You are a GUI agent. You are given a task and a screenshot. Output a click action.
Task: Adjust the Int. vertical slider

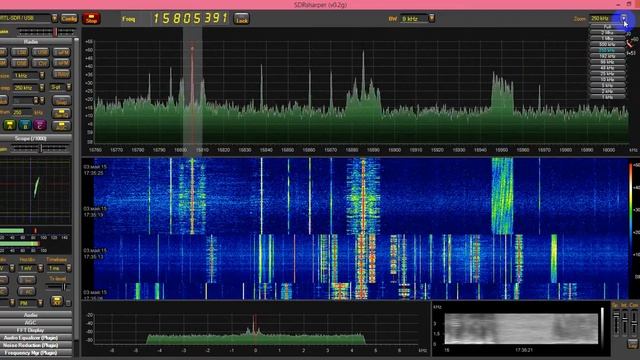[x=624, y=323]
